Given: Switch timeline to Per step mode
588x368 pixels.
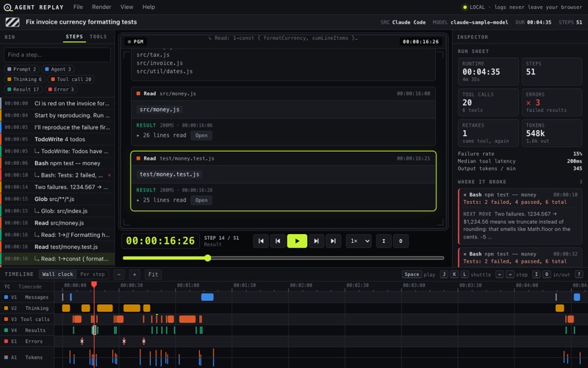Looking at the screenshot, I should tap(93, 275).
